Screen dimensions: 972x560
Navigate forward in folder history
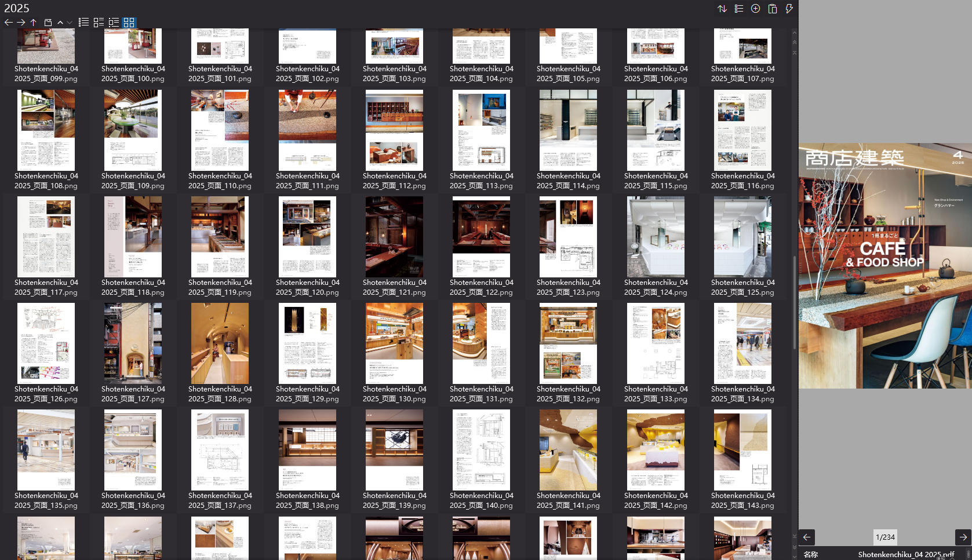tap(21, 23)
